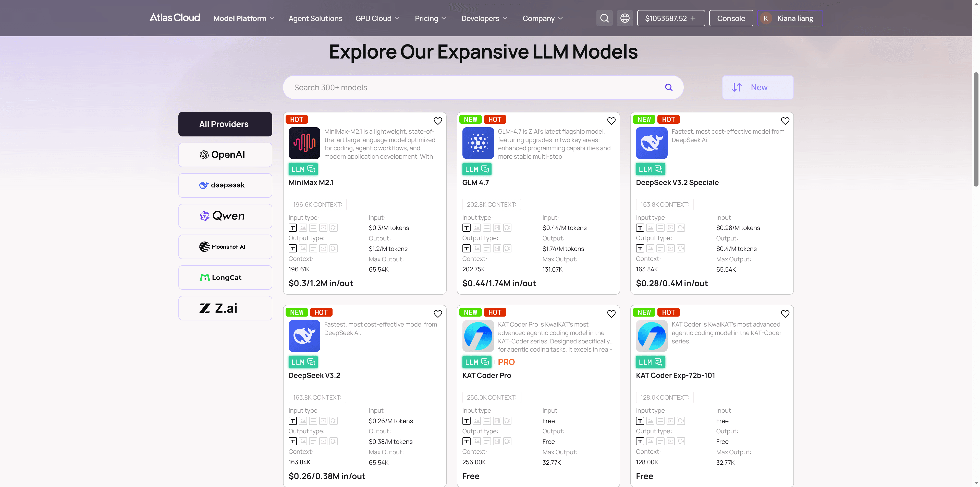Expand the Model Platform dropdown menu
The height and width of the screenshot is (487, 980).
244,18
